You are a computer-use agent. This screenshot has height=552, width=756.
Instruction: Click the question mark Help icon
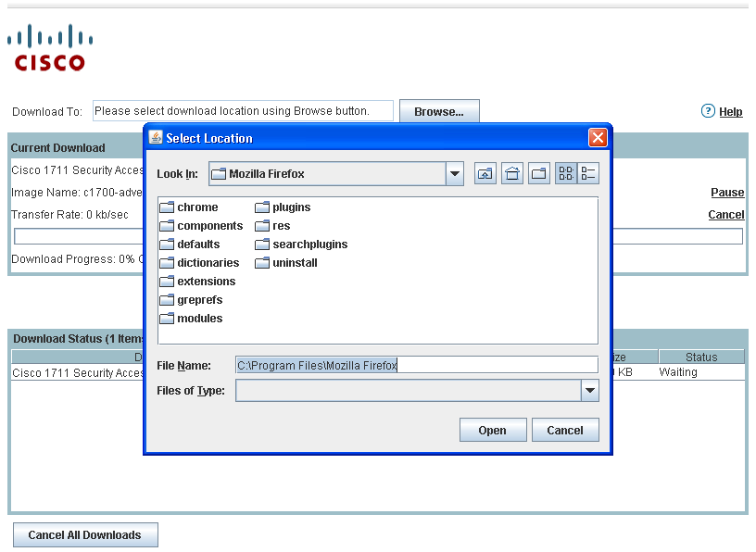(x=708, y=111)
